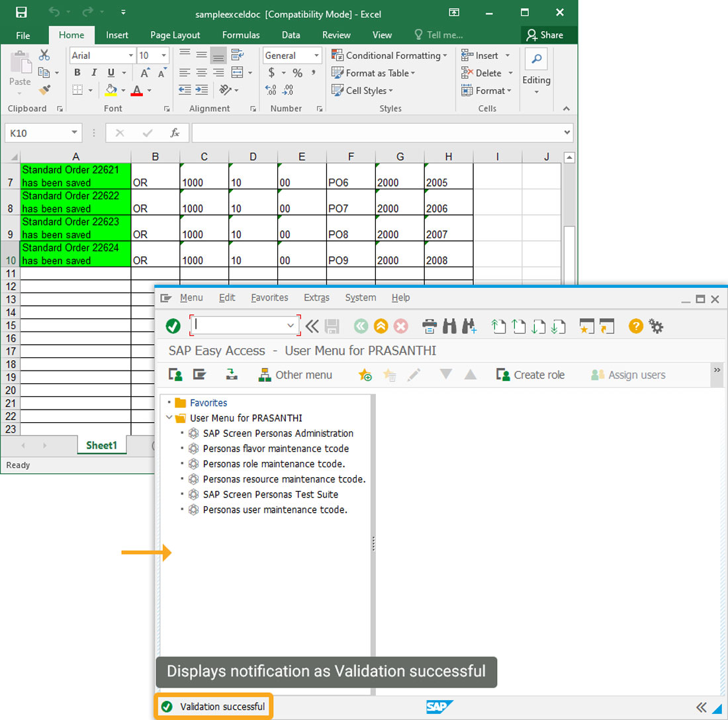The image size is (728, 720).
Task: Click the Insert Function fx icon
Action: coord(175,133)
